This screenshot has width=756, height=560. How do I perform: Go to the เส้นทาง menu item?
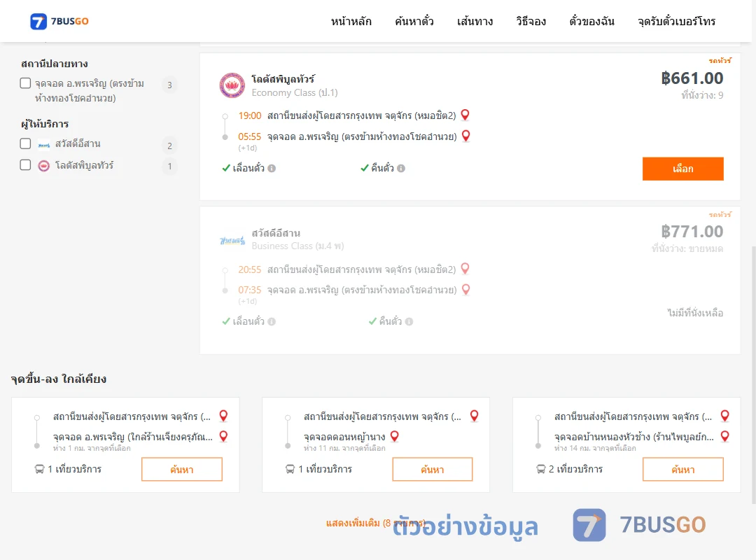click(x=475, y=21)
